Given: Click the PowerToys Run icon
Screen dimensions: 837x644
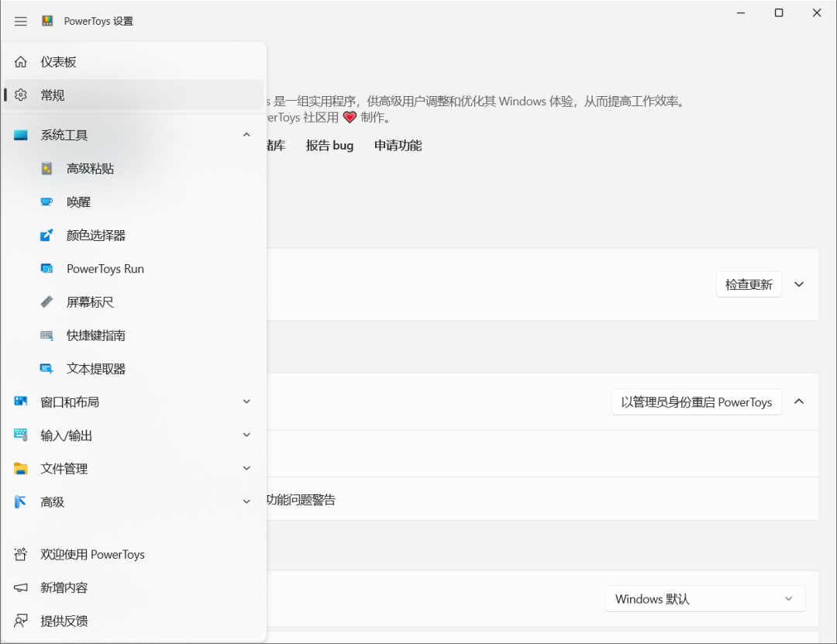Looking at the screenshot, I should pos(47,269).
